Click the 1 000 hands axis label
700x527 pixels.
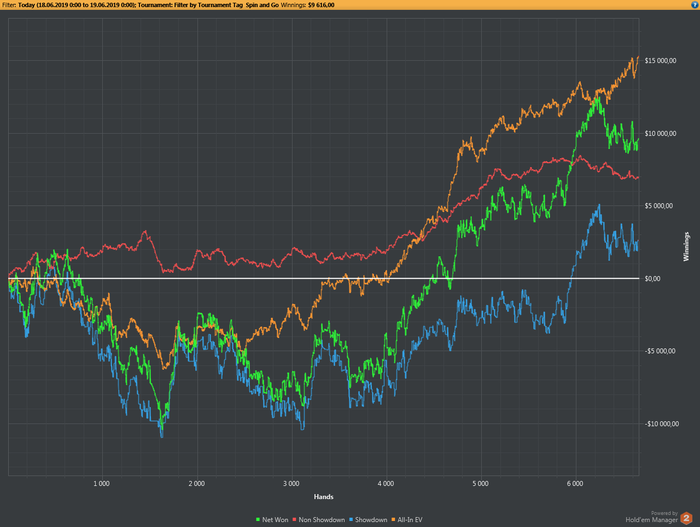tap(101, 484)
